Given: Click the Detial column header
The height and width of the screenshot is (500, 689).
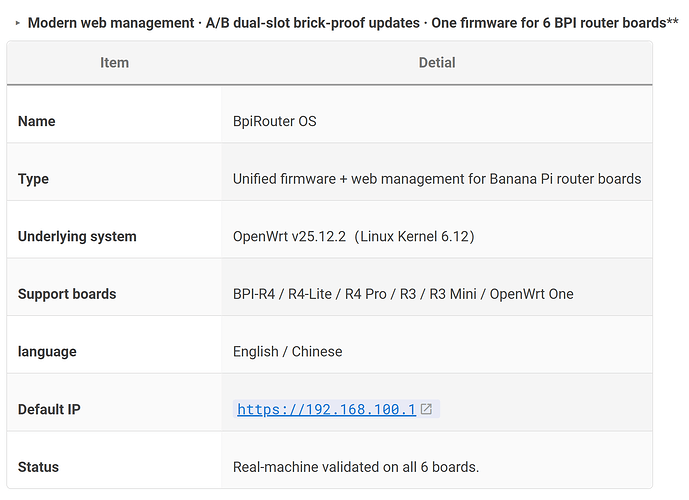Looking at the screenshot, I should [437, 63].
